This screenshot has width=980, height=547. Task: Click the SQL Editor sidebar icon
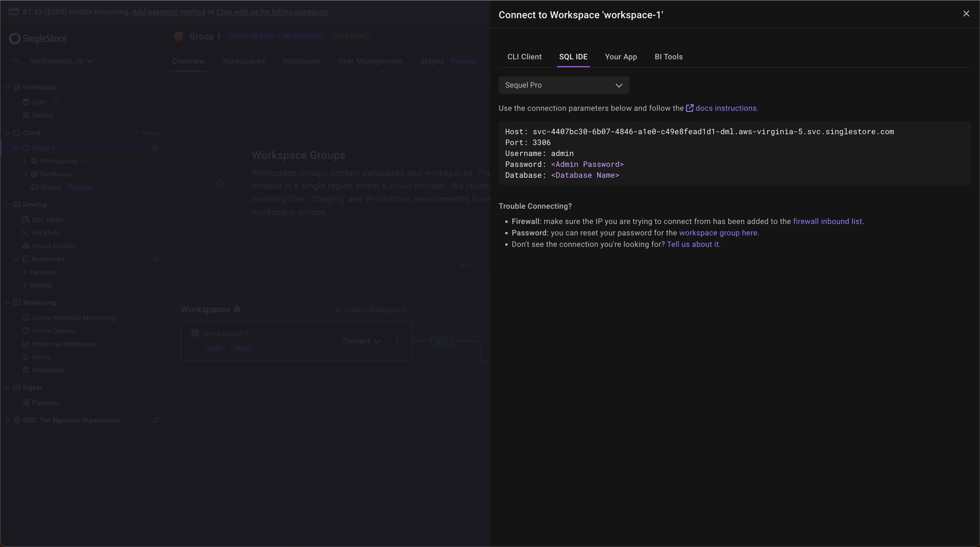26,220
